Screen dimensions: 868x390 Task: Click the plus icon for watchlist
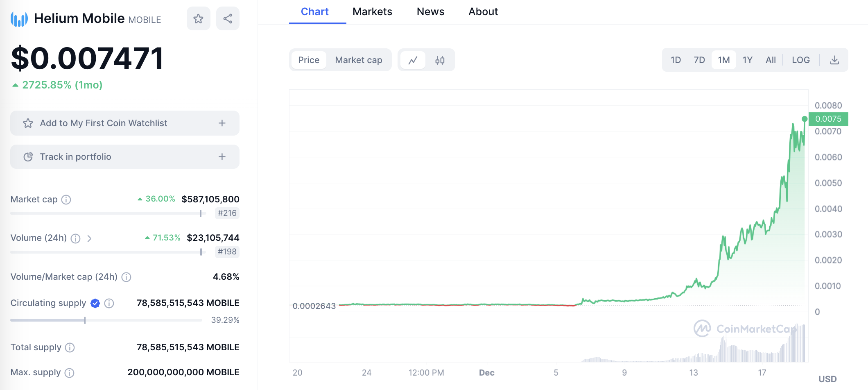[222, 123]
